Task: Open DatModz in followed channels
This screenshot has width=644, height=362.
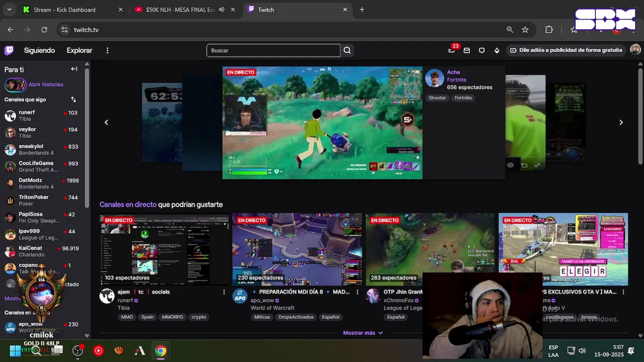Action: (41, 184)
